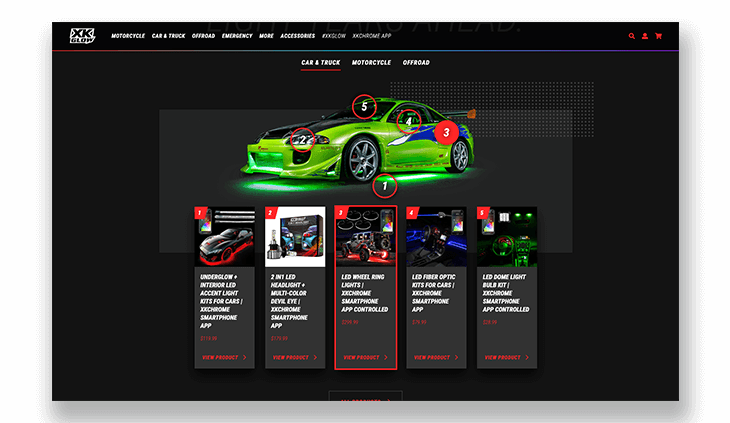Viewport: 730px width, 423px height.
Task: Switch to the Car & Truck tab
Action: click(x=321, y=63)
